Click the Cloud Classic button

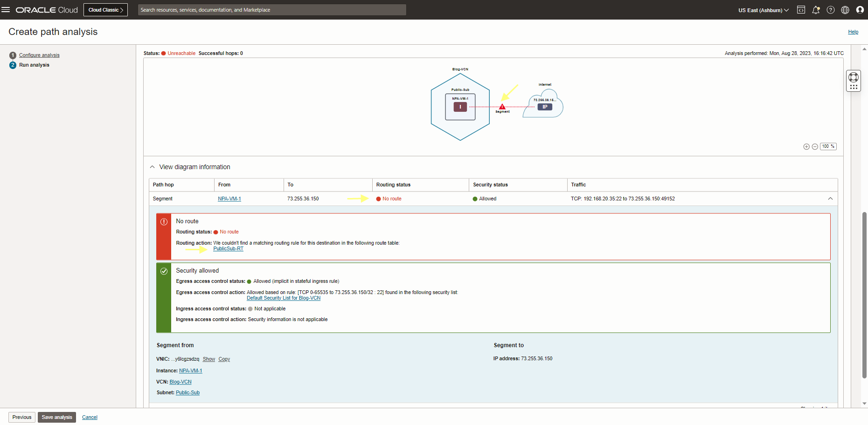pos(106,10)
